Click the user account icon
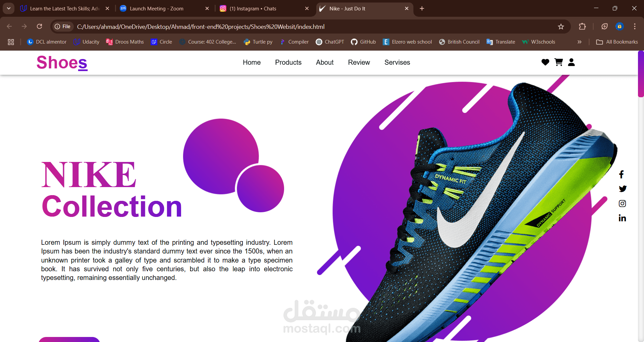 click(572, 62)
